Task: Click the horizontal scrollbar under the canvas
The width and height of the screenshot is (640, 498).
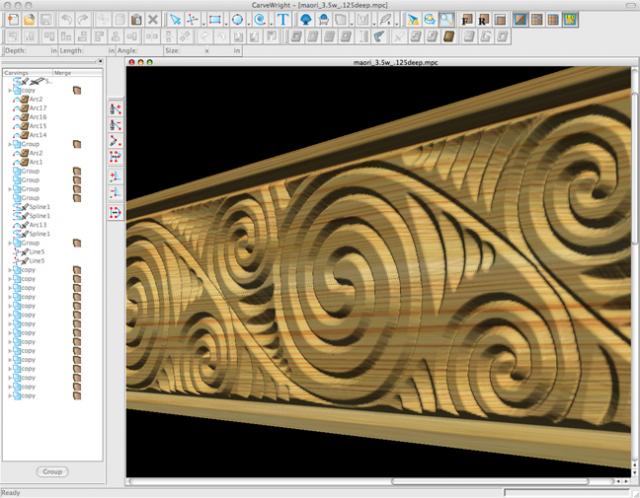Action: coord(380,482)
